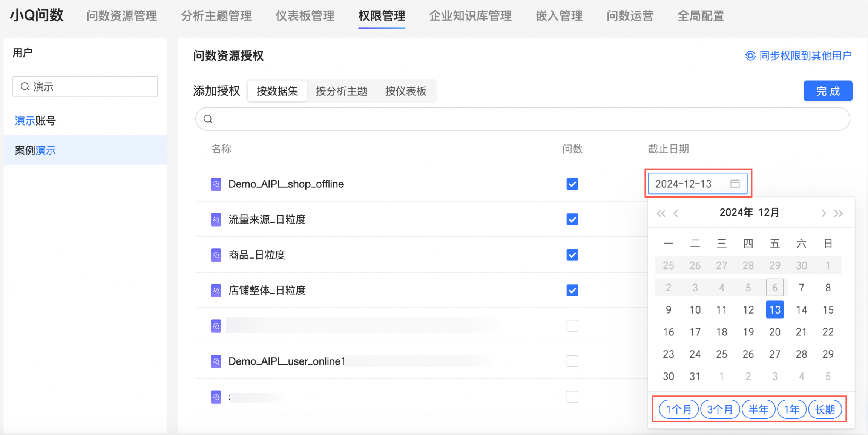Click dataset icon beside 店铺整体_日粒度
The image size is (868, 435).
click(216, 291)
